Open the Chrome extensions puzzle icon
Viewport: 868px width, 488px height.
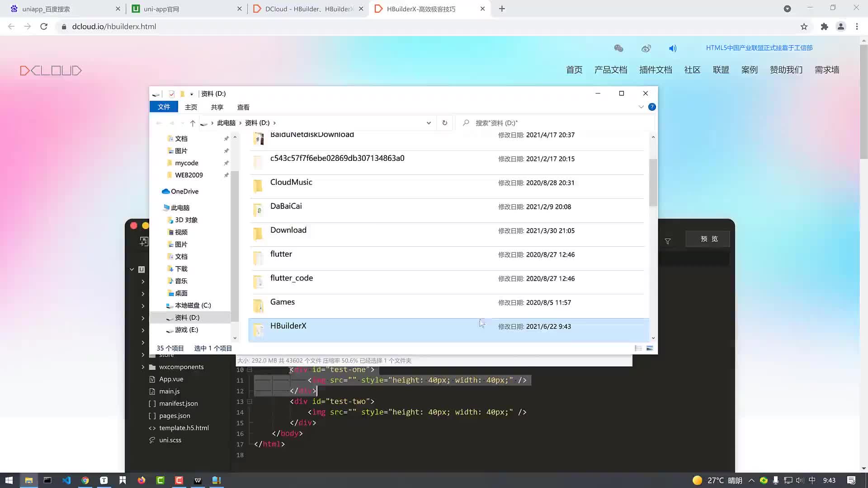824,27
